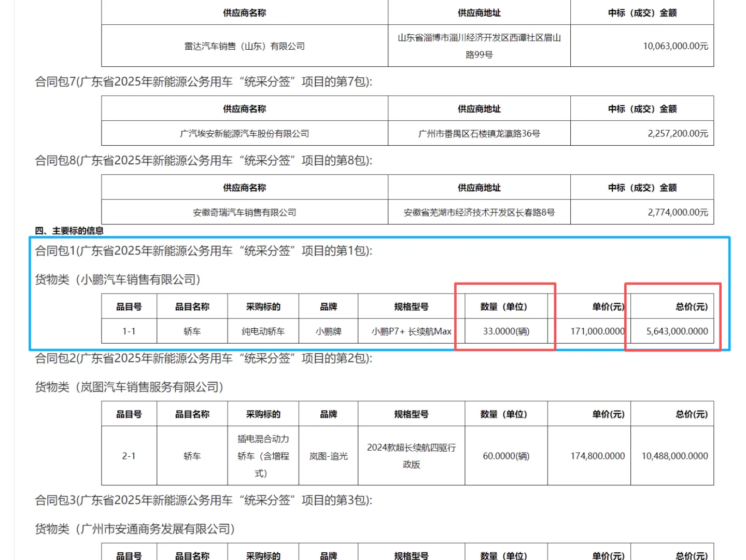This screenshot has width=746, height=560.
Task: Select 插电混合动力轿车（含增程式） cell
Action: (263, 456)
